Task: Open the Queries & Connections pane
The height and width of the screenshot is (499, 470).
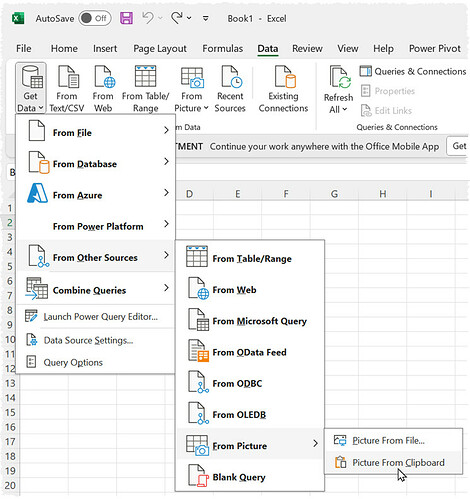Action: pos(413,71)
